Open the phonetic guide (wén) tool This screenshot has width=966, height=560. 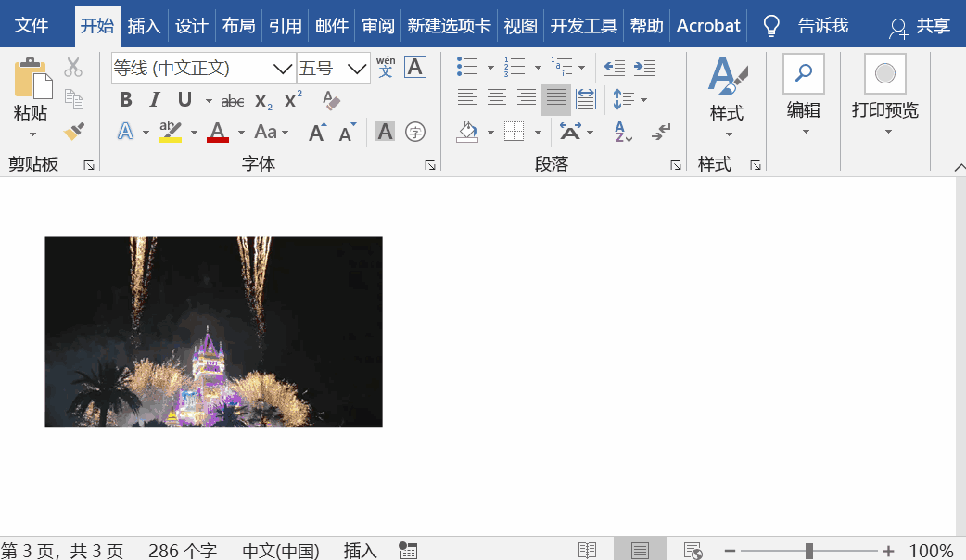386,67
